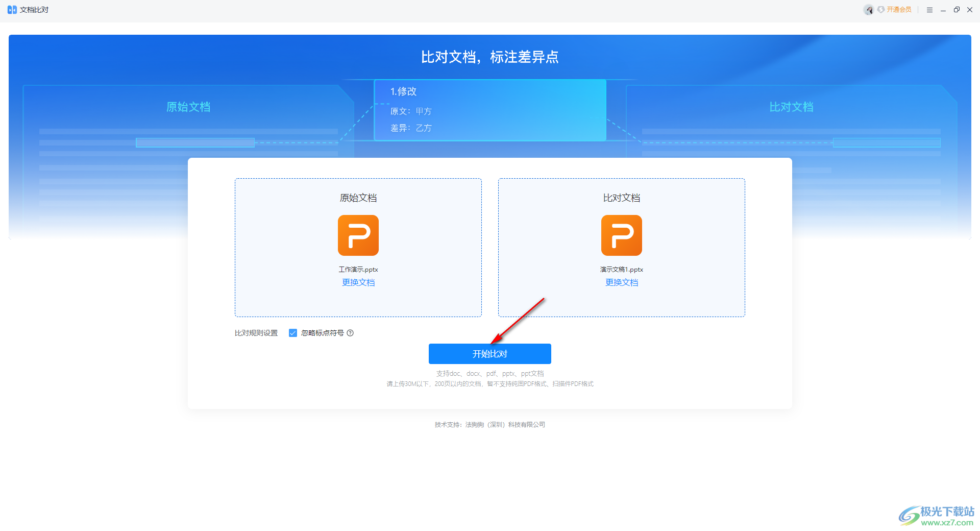Click banner title 比对文档，标注差异点

click(490, 57)
